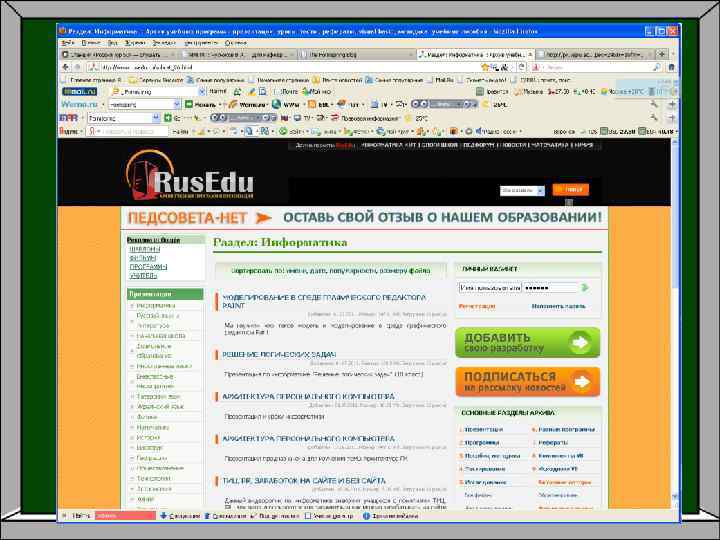This screenshot has width=720, height=540.
Task: Click the login name input field
Action: coord(490,288)
